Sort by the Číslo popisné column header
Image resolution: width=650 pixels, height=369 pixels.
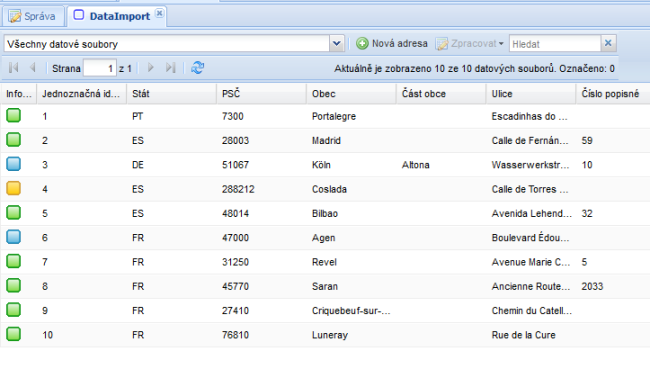[x=613, y=94]
